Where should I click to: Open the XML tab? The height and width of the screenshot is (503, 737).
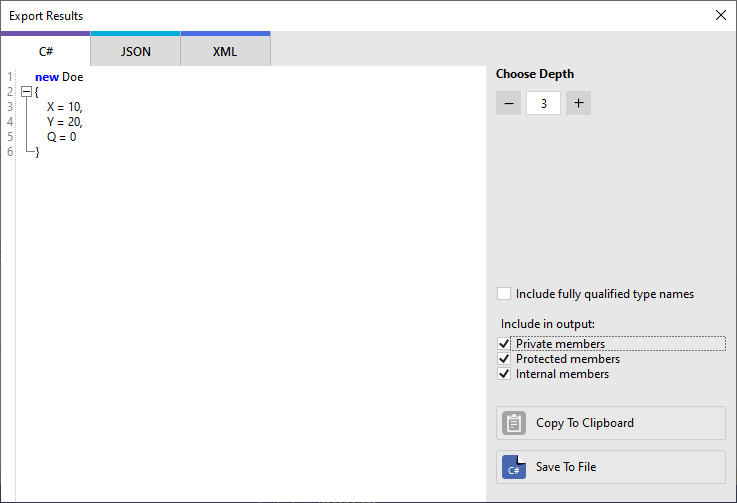click(x=225, y=51)
